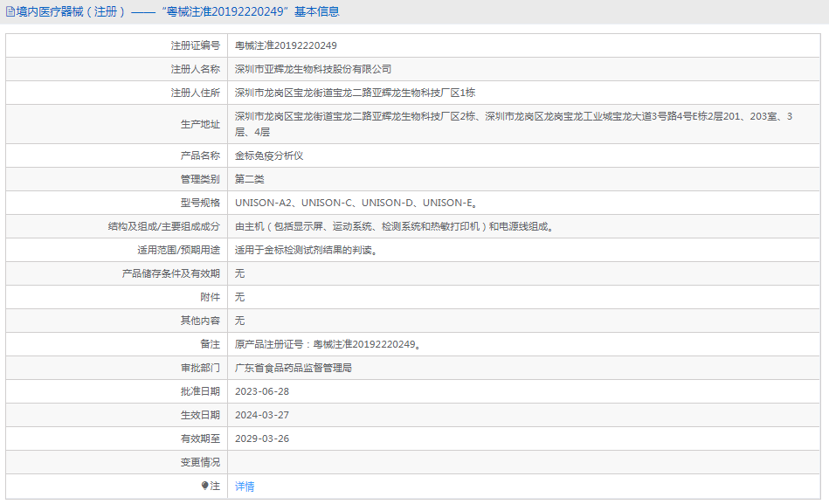Open the 详情 link
This screenshot has height=504, width=829.
244,486
